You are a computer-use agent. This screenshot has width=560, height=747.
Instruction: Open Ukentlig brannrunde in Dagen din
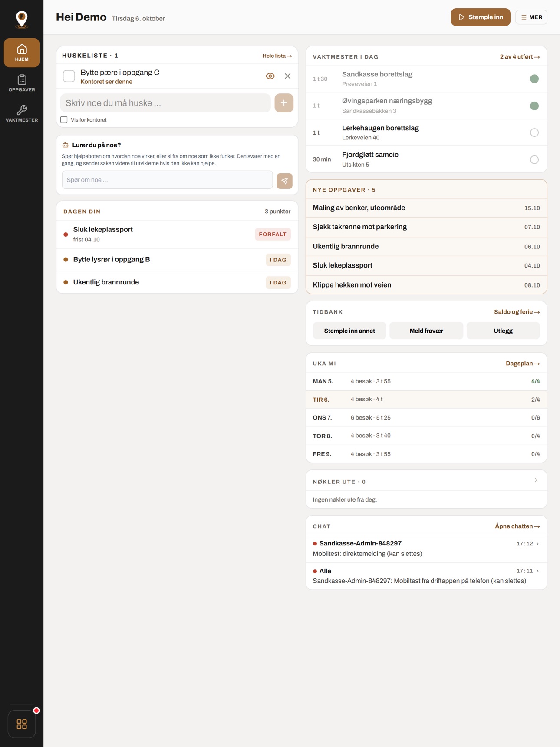[177, 282]
